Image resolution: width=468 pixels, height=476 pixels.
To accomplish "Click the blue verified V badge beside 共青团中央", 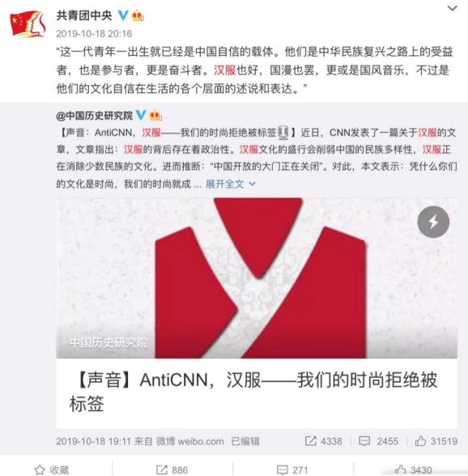I will point(123,15).
